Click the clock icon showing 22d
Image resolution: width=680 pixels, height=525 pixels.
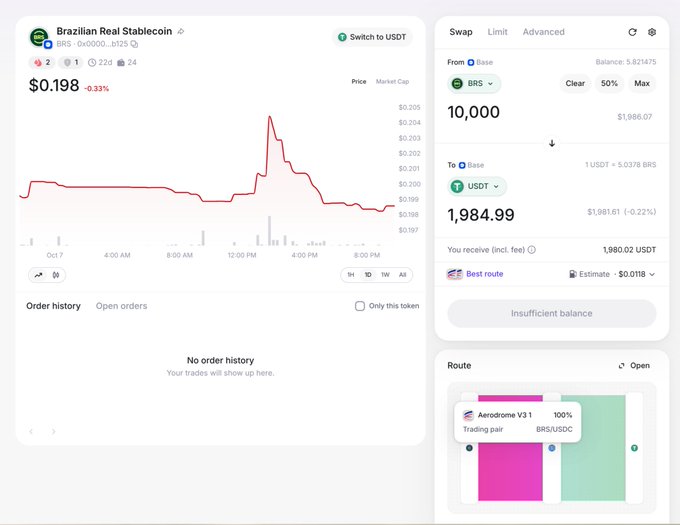click(x=92, y=62)
